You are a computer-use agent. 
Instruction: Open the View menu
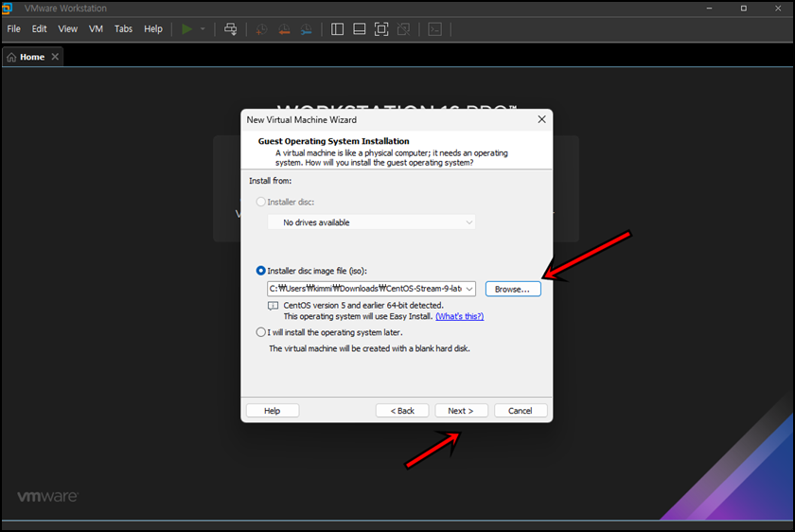tap(67, 29)
